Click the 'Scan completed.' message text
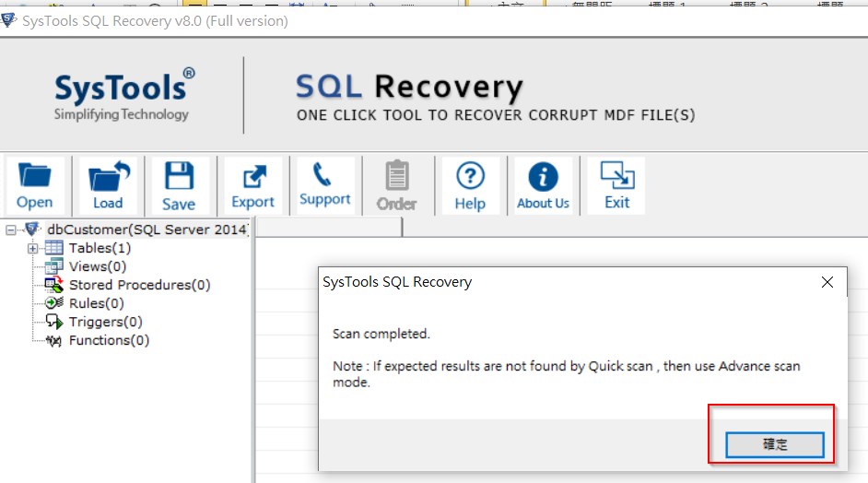The width and height of the screenshot is (868, 483). (x=381, y=334)
